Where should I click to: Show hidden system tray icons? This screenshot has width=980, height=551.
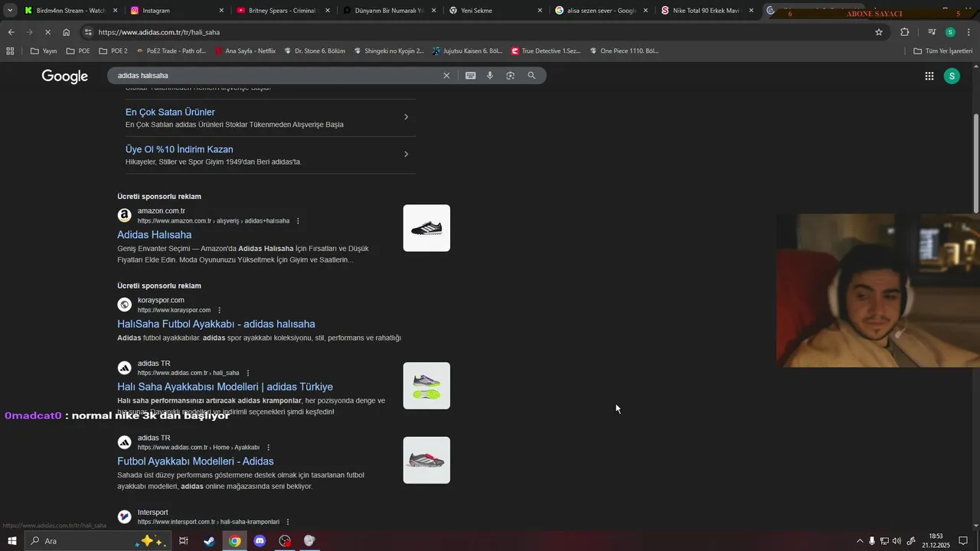859,541
